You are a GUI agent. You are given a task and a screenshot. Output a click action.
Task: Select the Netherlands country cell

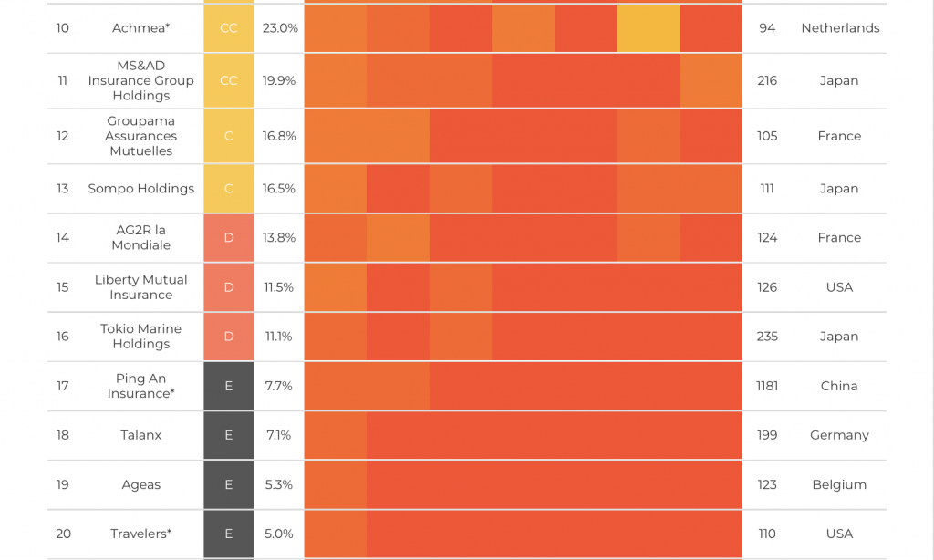coord(840,28)
